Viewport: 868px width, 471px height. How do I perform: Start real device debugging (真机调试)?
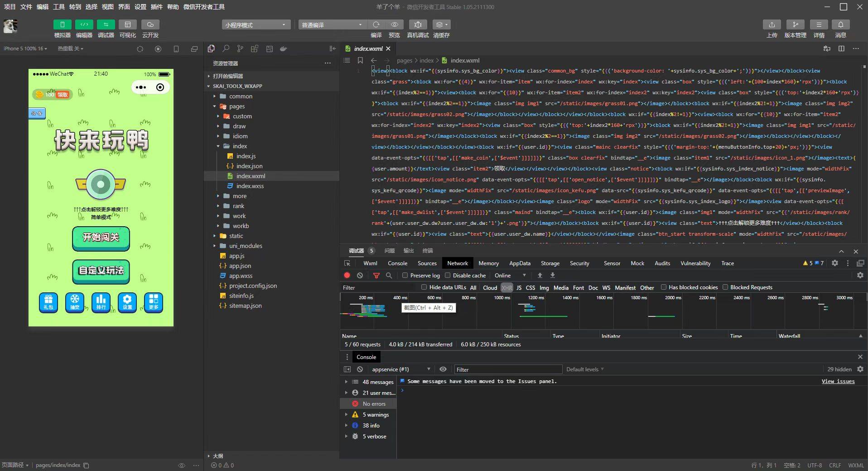point(418,24)
